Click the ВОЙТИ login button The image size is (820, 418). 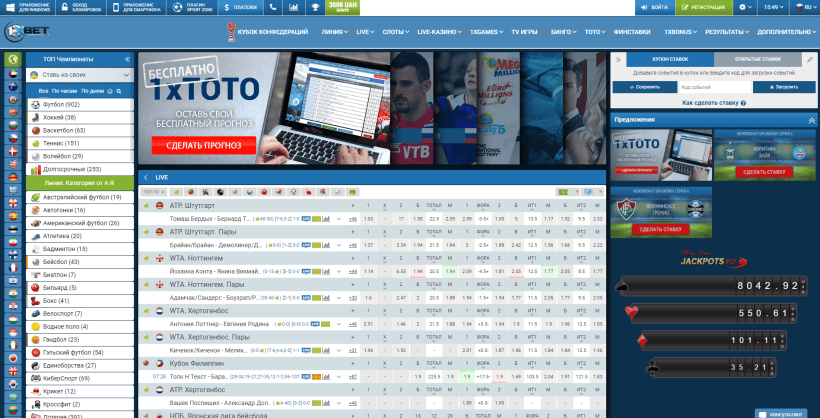point(655,7)
